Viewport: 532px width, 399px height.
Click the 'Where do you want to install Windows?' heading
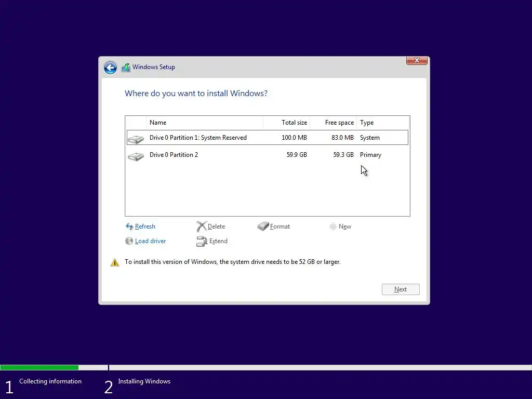pyautogui.click(x=196, y=94)
